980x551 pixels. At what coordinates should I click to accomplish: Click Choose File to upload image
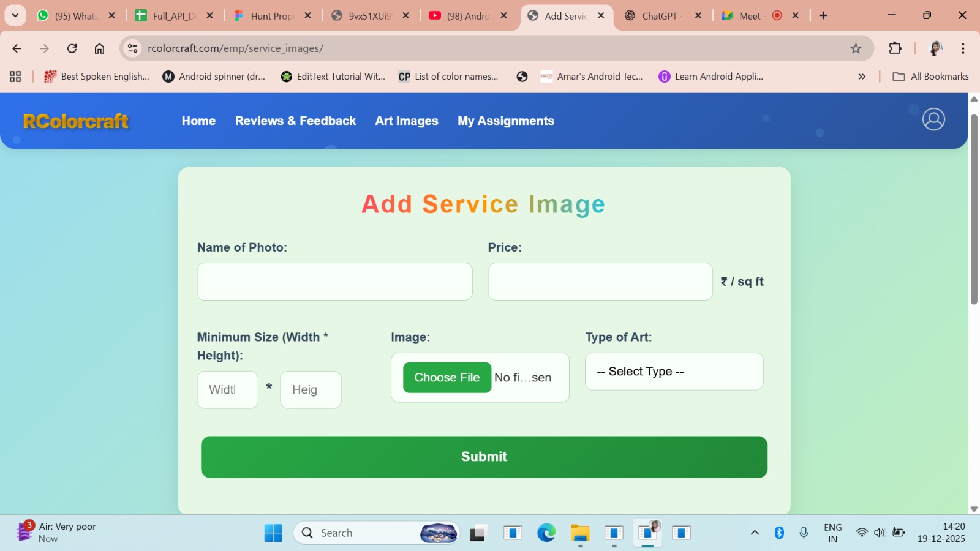click(447, 378)
